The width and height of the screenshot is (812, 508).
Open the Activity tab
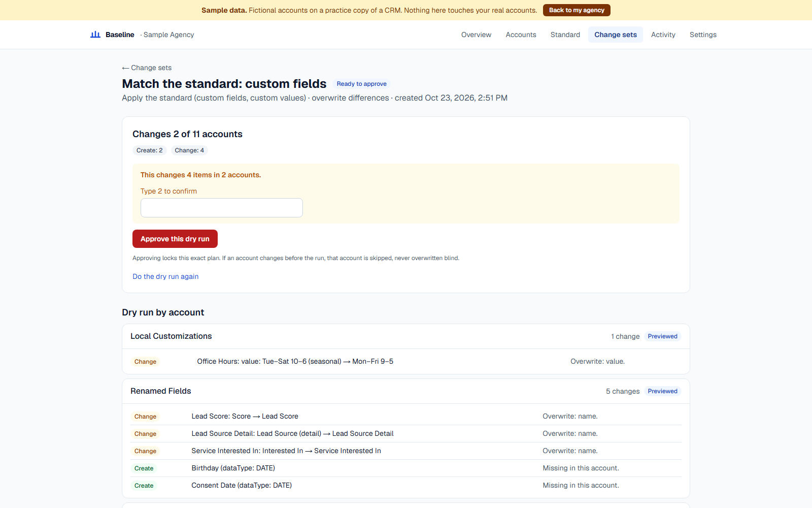(x=663, y=35)
